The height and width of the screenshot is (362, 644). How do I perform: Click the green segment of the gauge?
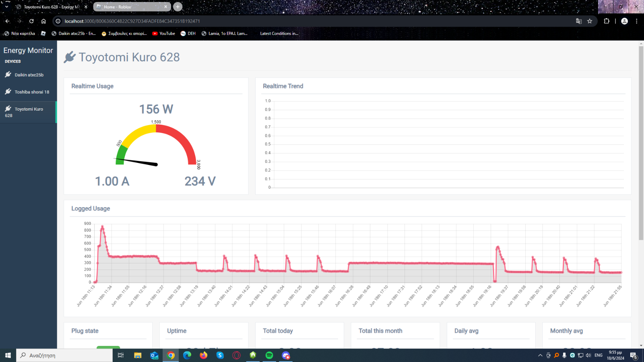(x=121, y=155)
